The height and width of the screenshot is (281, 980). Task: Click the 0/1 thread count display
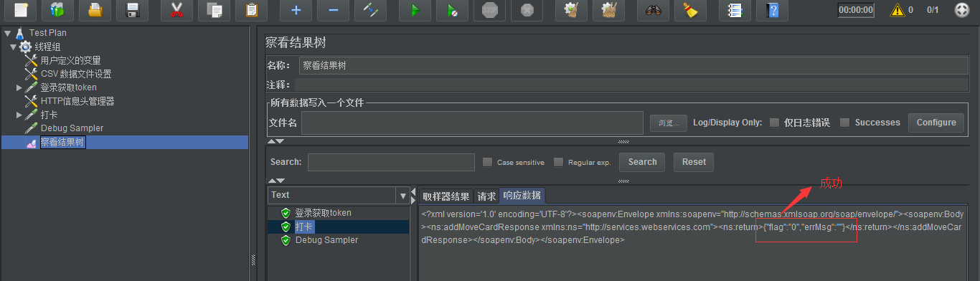(x=933, y=10)
